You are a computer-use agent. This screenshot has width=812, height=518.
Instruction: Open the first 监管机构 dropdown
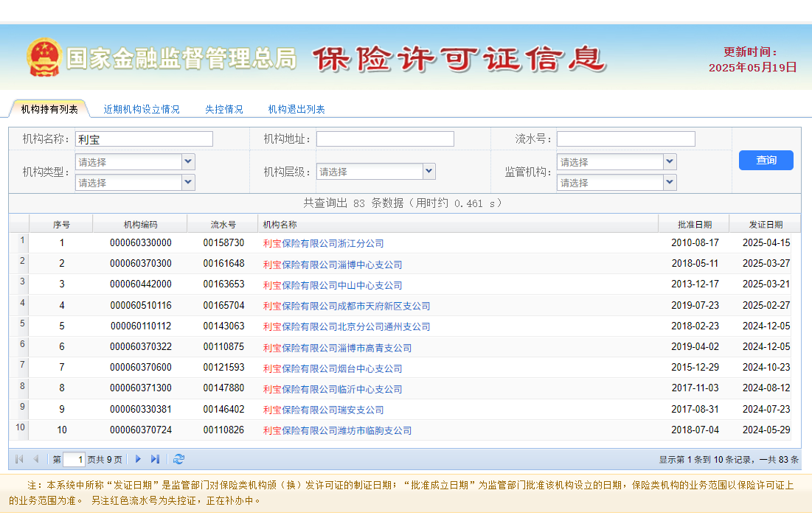(670, 162)
